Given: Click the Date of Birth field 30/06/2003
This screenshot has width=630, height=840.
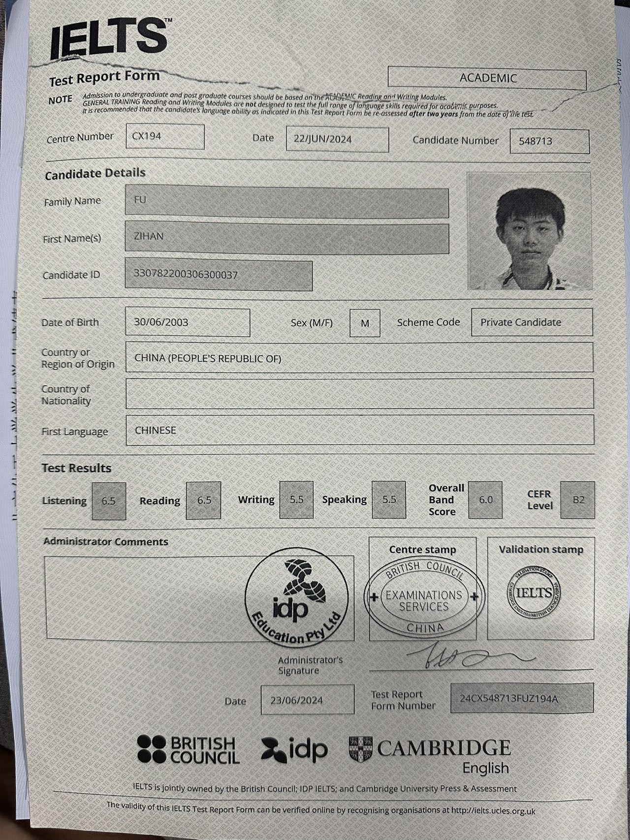Looking at the screenshot, I should 188,322.
